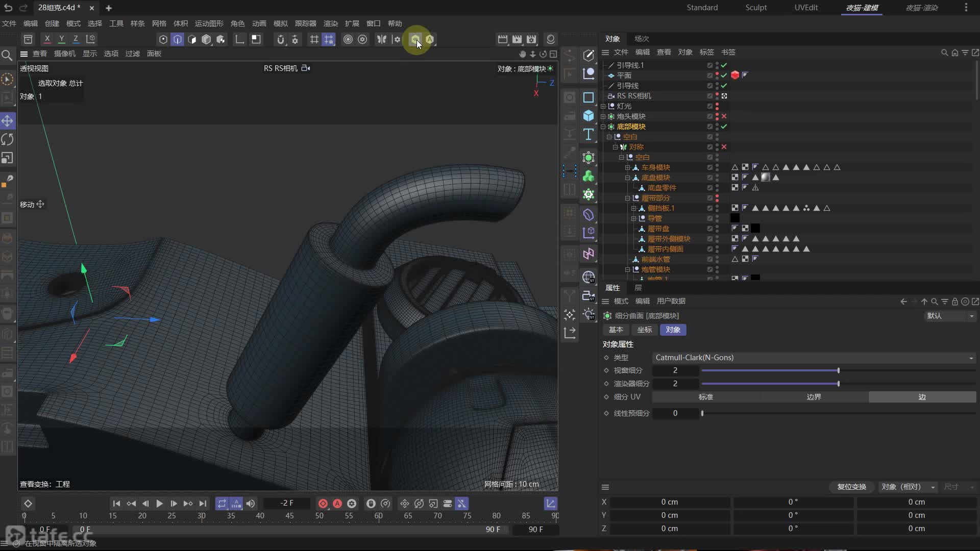Expand the 车身模块 tree node

click(627, 167)
